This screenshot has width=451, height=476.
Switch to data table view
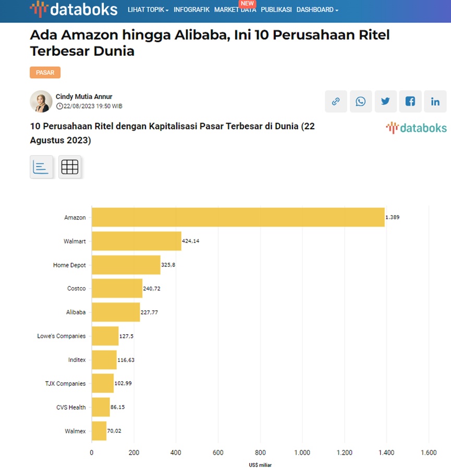(70, 167)
